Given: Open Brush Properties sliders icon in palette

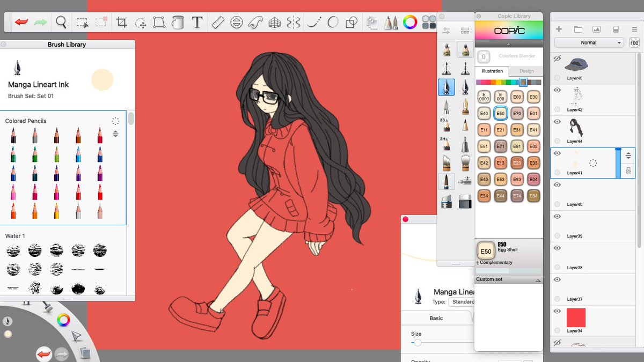Looking at the screenshot, I should (447, 31).
